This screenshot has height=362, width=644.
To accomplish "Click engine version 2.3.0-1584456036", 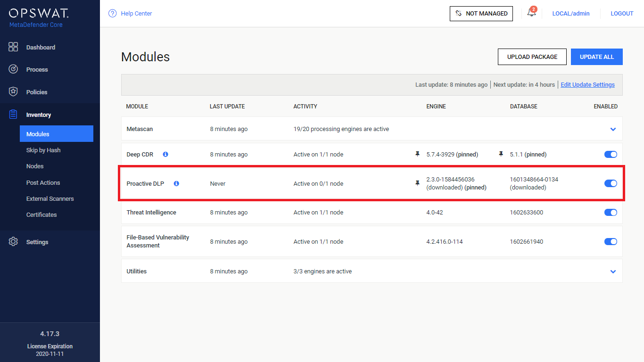I will coord(450,180).
